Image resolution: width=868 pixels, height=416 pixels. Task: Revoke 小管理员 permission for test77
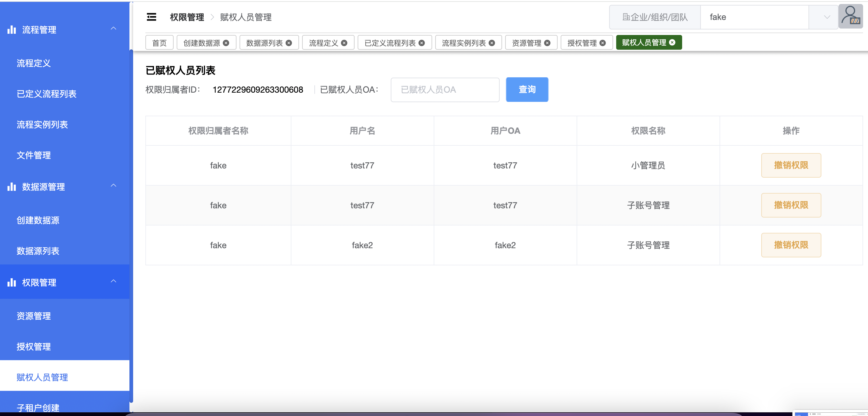point(791,165)
